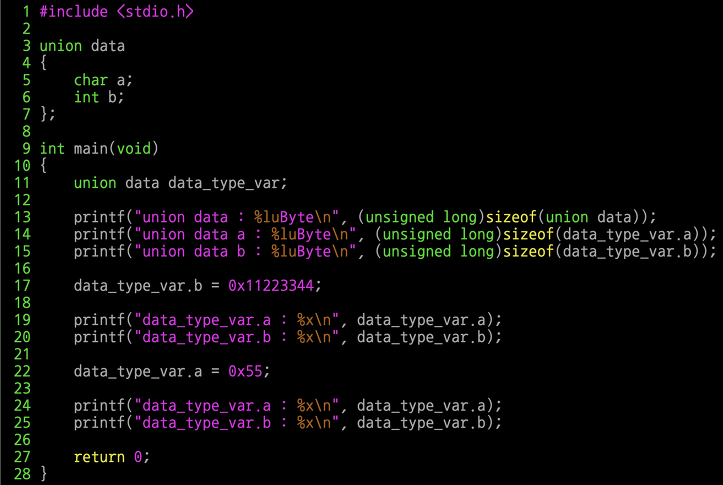The image size is (723, 485).
Task: Click 'union data data_type_var;' declaration
Action: pyautogui.click(x=180, y=183)
